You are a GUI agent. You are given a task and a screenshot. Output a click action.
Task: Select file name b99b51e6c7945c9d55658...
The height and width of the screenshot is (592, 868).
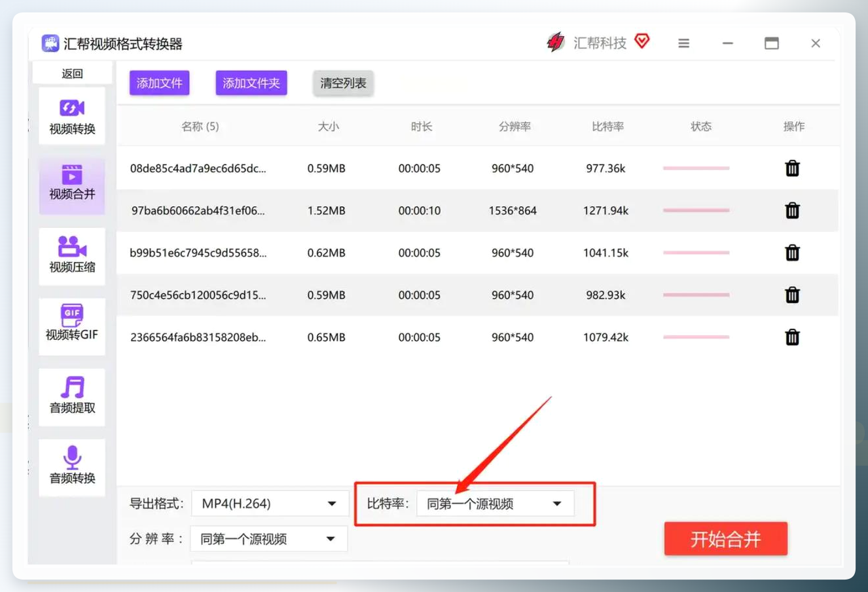point(198,253)
